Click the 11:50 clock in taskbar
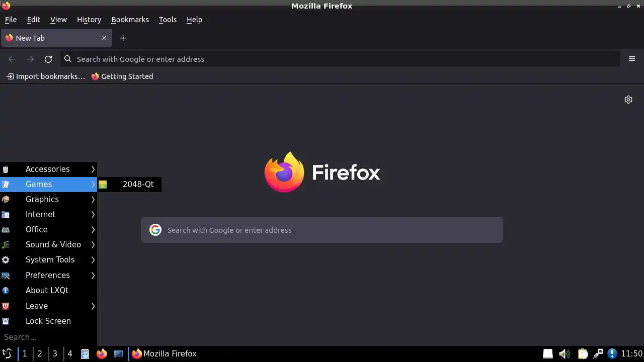This screenshot has width=644, height=362. [x=631, y=354]
